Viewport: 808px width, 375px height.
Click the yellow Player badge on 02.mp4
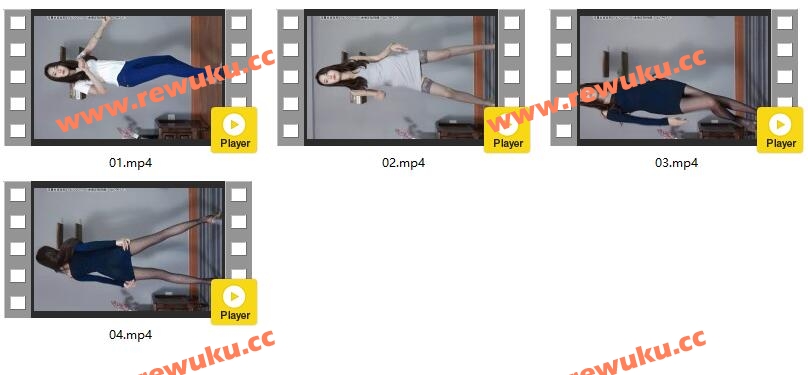507,130
